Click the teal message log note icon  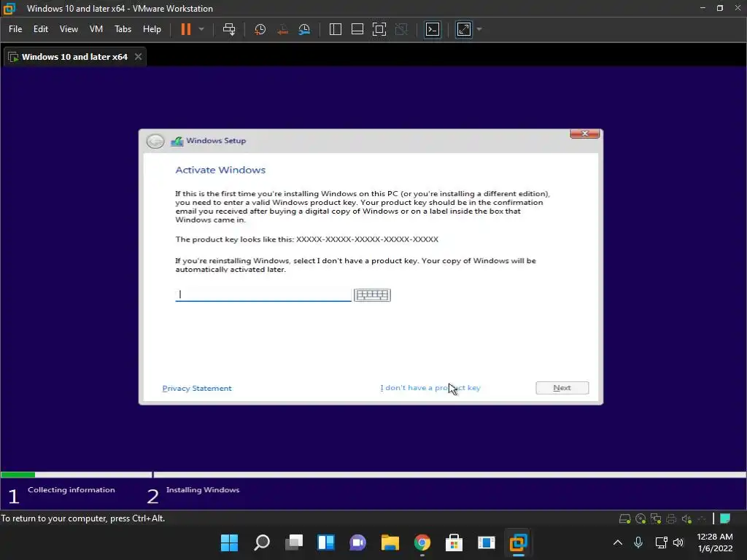click(725, 518)
